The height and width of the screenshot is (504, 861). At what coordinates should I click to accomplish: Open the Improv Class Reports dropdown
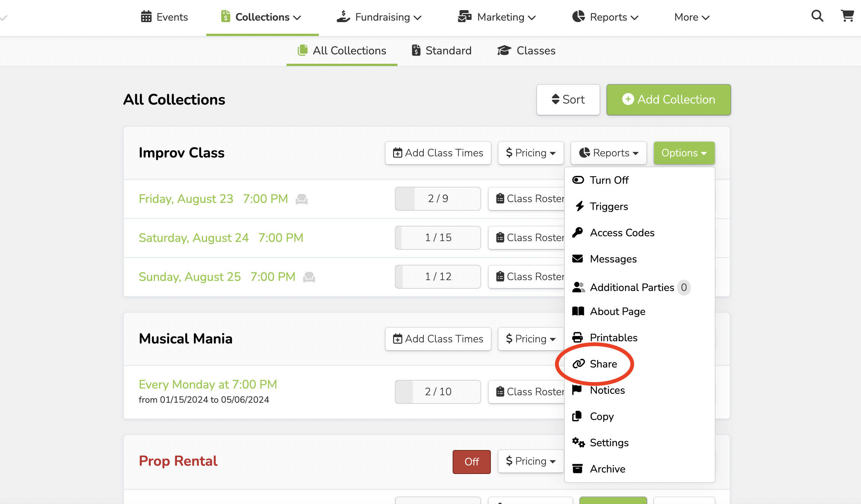coord(608,153)
